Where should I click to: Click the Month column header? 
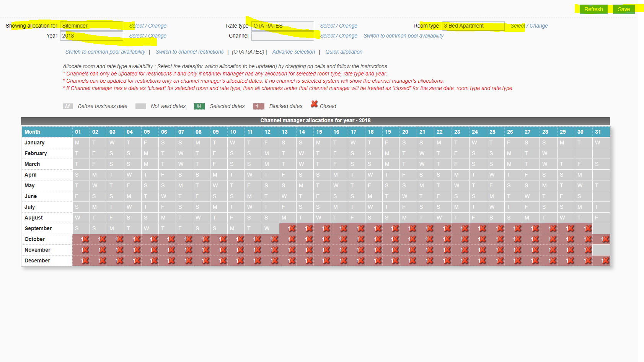coord(47,132)
